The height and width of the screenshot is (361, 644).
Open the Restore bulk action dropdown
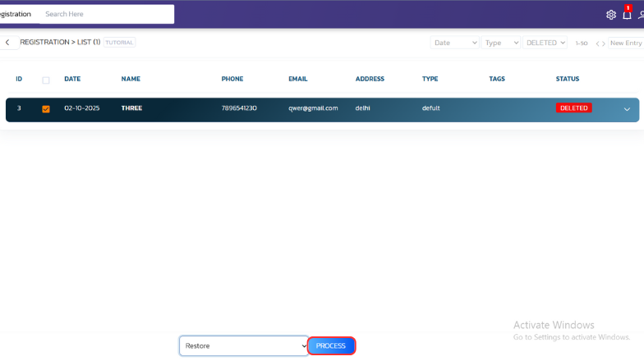(x=243, y=345)
